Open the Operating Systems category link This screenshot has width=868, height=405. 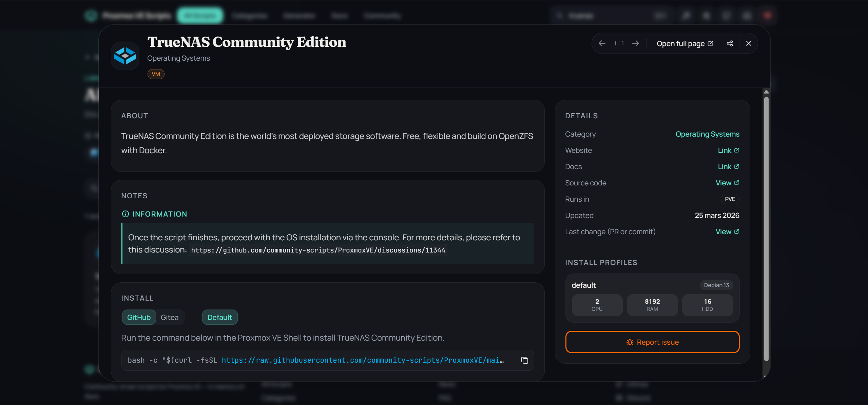click(x=708, y=134)
